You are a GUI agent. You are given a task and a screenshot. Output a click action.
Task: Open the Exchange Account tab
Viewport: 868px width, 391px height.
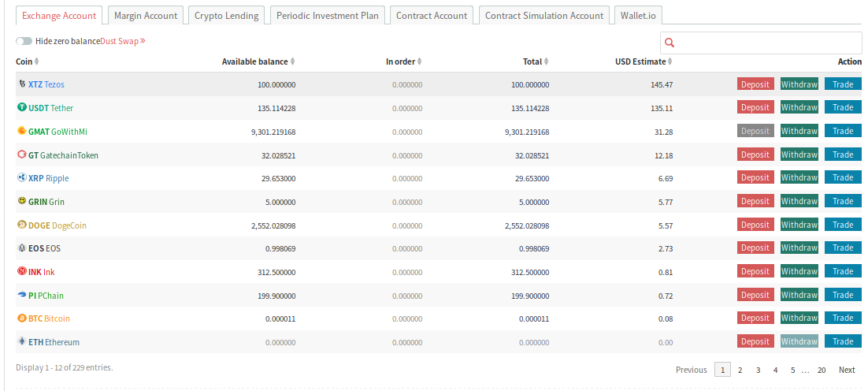tap(59, 16)
